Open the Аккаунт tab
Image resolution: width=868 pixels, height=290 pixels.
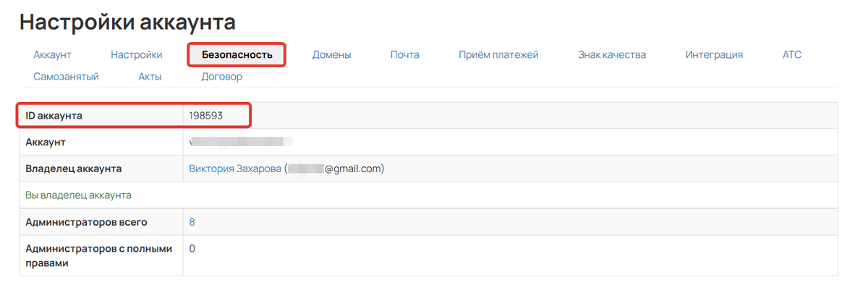(52, 54)
